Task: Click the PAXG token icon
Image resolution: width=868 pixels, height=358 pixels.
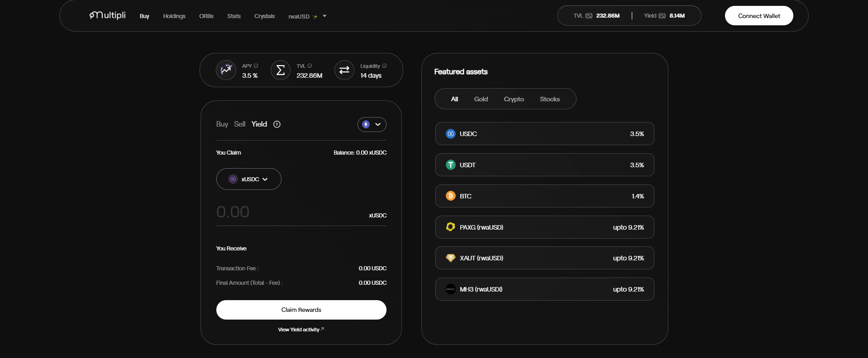Action: tap(451, 227)
